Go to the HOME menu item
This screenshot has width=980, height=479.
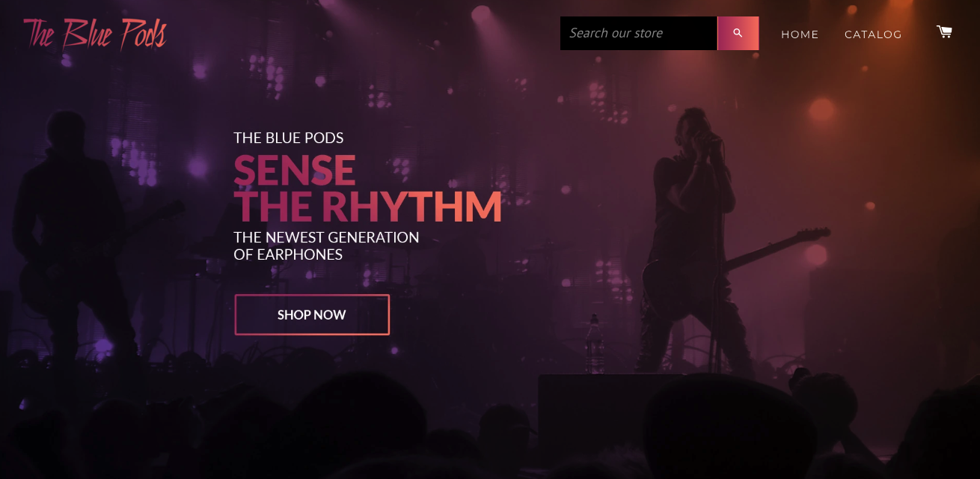[800, 34]
